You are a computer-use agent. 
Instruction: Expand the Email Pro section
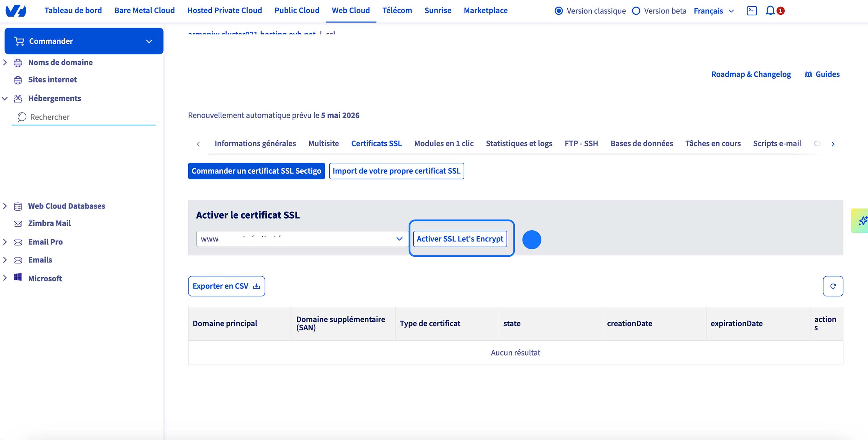click(x=5, y=242)
